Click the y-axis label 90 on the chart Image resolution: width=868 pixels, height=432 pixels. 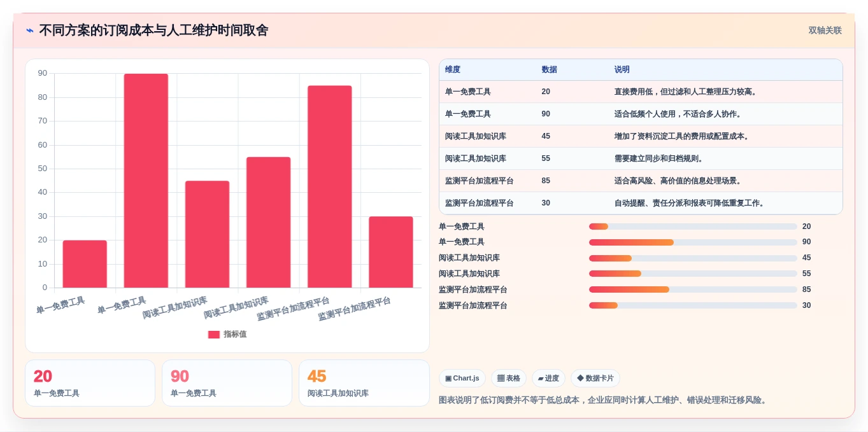(42, 73)
